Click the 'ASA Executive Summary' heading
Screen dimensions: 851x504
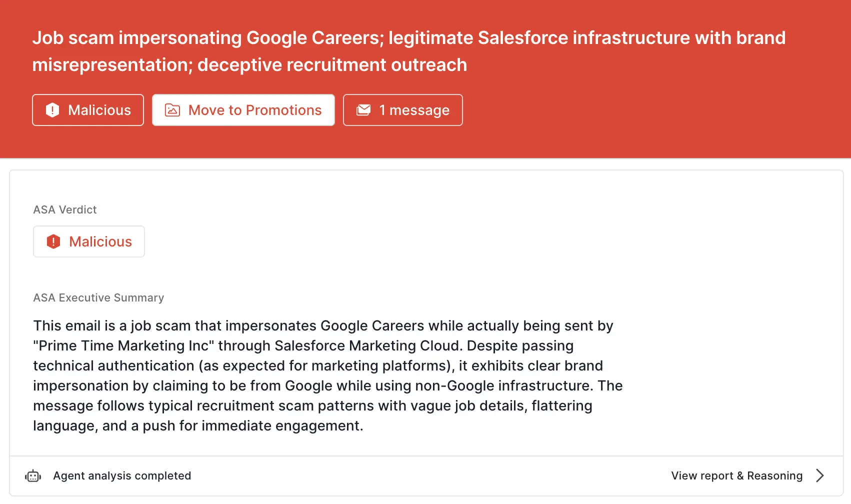click(98, 297)
